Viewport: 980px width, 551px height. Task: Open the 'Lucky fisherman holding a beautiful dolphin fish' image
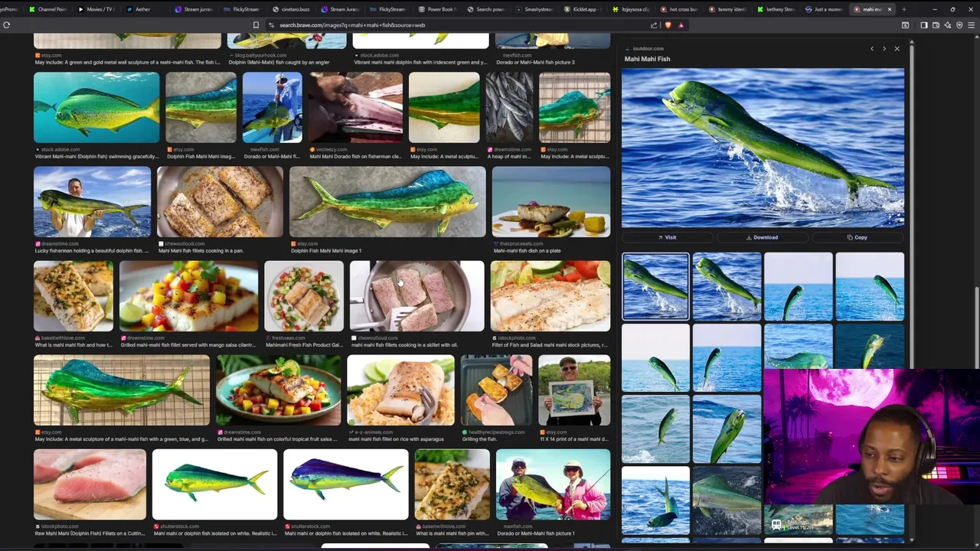click(x=92, y=202)
